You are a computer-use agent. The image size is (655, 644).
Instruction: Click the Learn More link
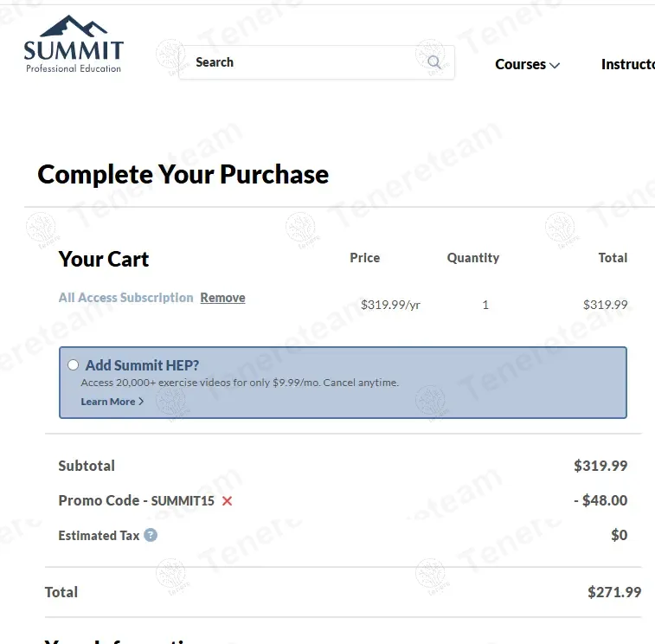coord(108,402)
